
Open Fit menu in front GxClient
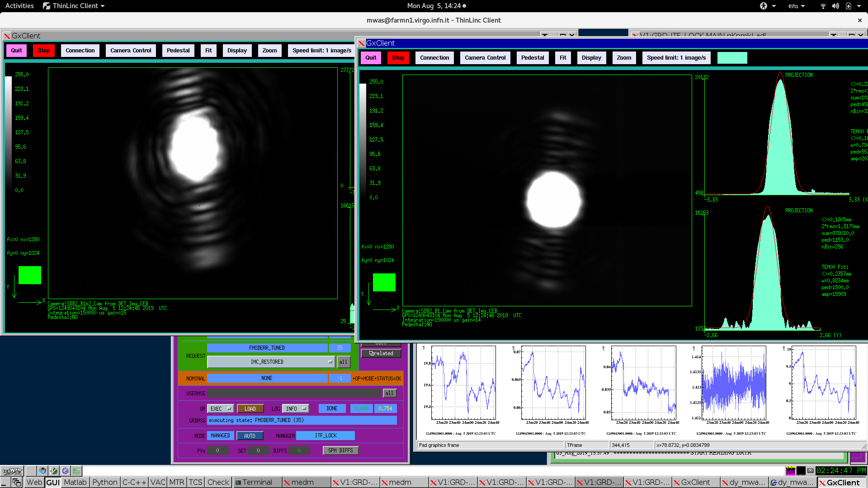pyautogui.click(x=563, y=58)
